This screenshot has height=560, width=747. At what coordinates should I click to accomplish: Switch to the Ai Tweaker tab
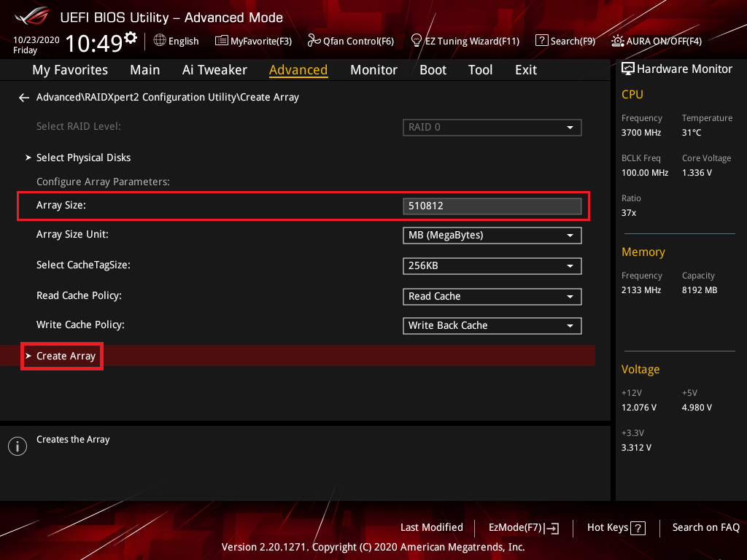tap(214, 70)
